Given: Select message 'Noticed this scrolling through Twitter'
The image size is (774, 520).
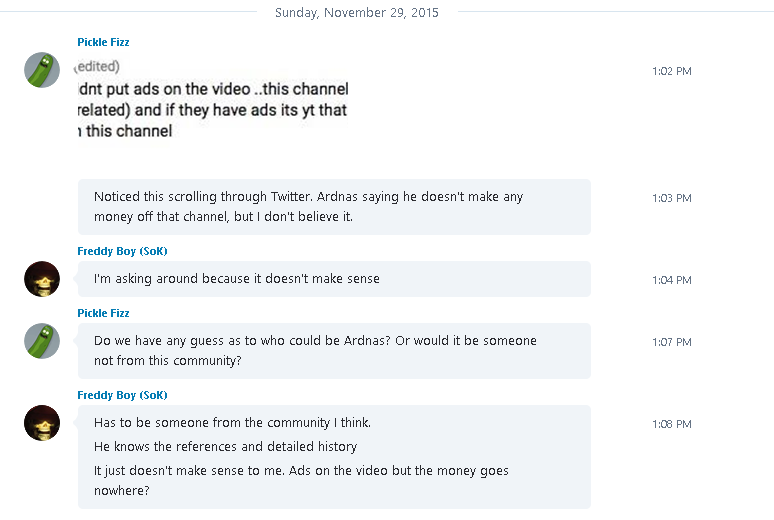Looking at the screenshot, I should pyautogui.click(x=334, y=207).
